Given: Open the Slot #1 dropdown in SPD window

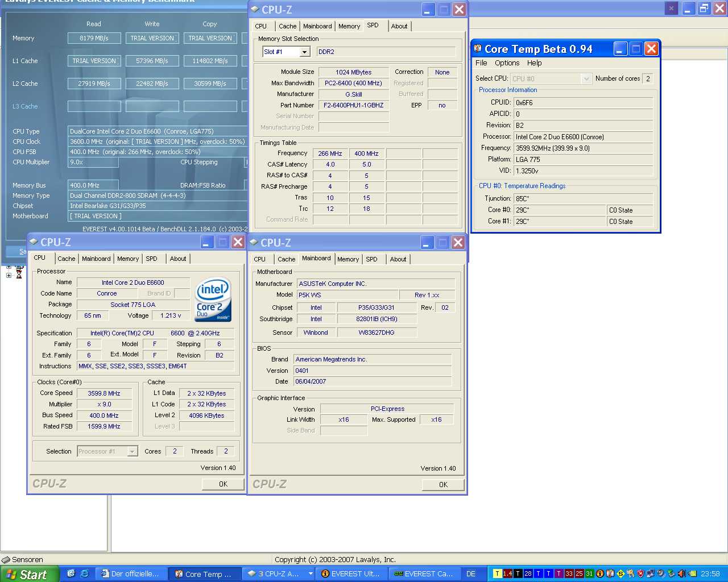Looking at the screenshot, I should (x=304, y=52).
